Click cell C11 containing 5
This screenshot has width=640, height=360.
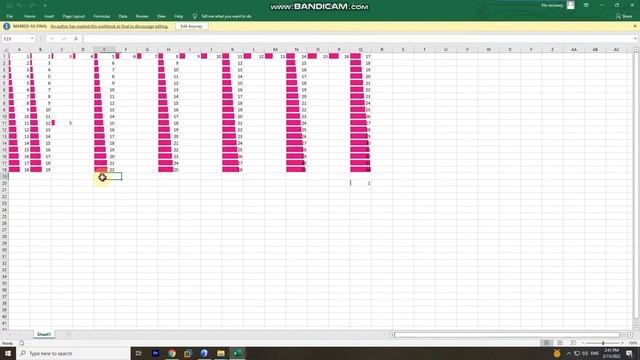pos(62,123)
